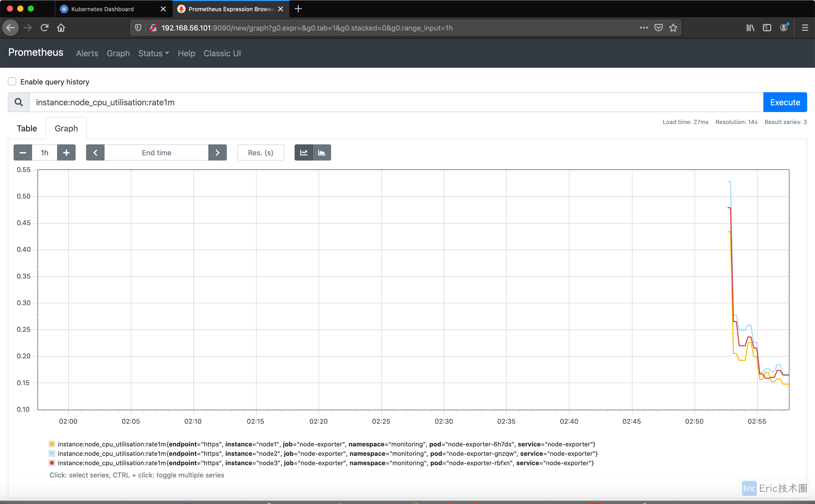Click the Load time: 27ms stat
Viewport: 815px width, 504px height.
[x=685, y=122]
